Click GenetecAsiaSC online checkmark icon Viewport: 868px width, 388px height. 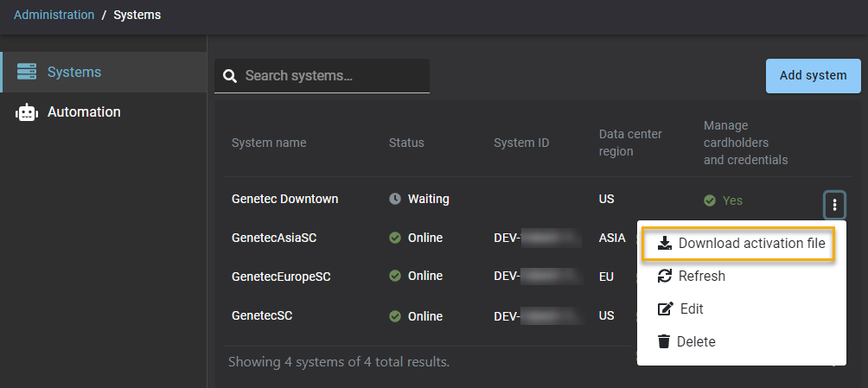[x=395, y=238]
